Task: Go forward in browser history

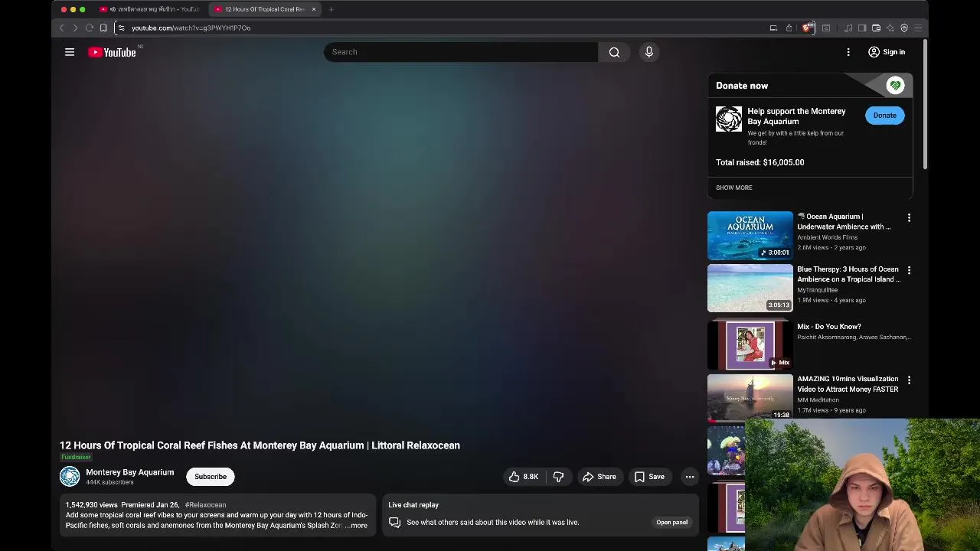Action: point(75,28)
